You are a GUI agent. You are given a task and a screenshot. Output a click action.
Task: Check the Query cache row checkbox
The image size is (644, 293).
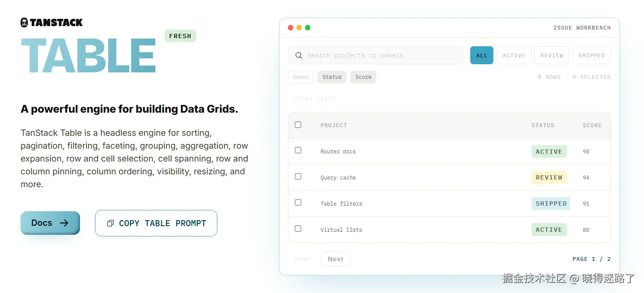coord(298,176)
